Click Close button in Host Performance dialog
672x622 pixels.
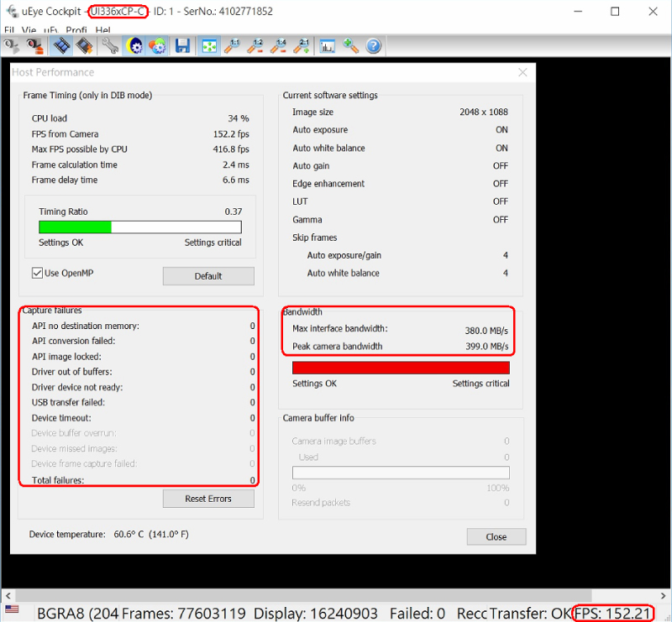tap(496, 536)
